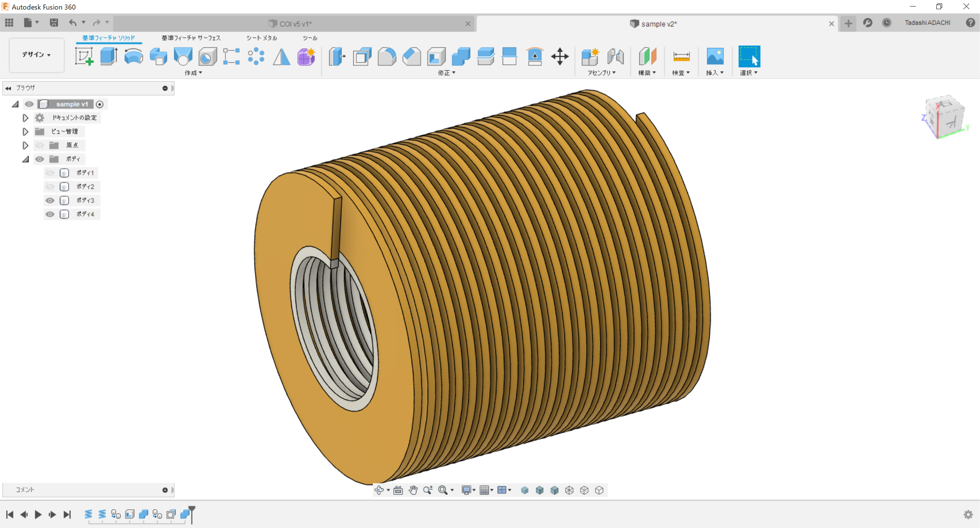Select the Move/Copy arrows tool
This screenshot has width=980, height=528.
(x=560, y=56)
